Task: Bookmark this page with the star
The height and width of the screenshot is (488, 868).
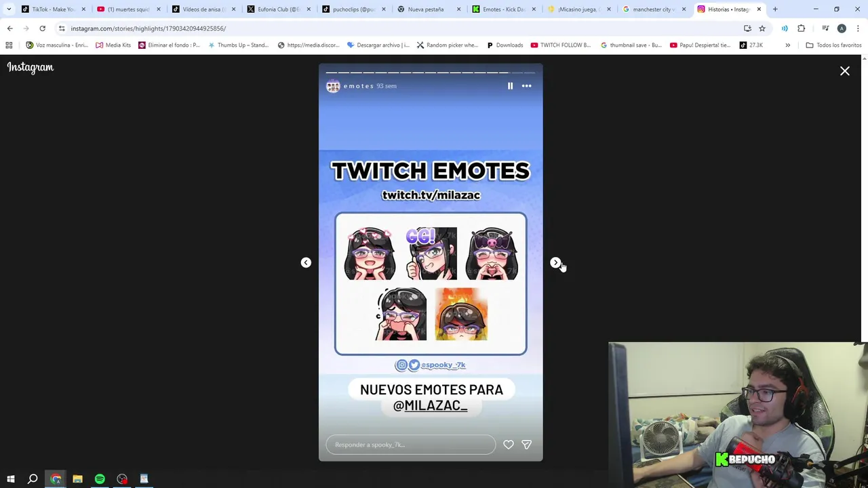Action: (762, 28)
